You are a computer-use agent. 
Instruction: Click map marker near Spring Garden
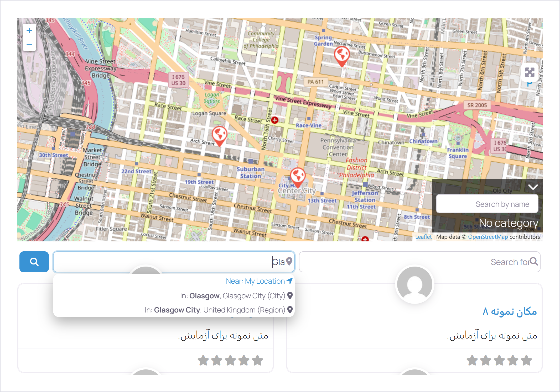click(x=342, y=57)
